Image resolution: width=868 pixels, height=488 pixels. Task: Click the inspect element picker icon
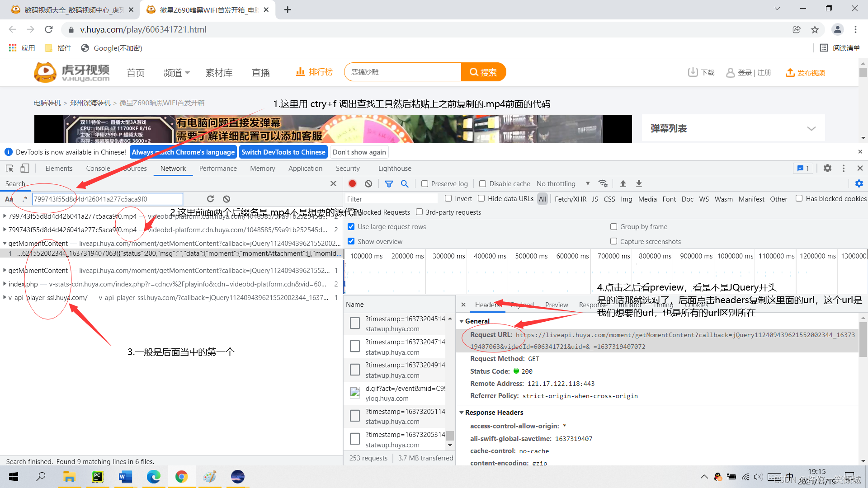pyautogui.click(x=9, y=168)
